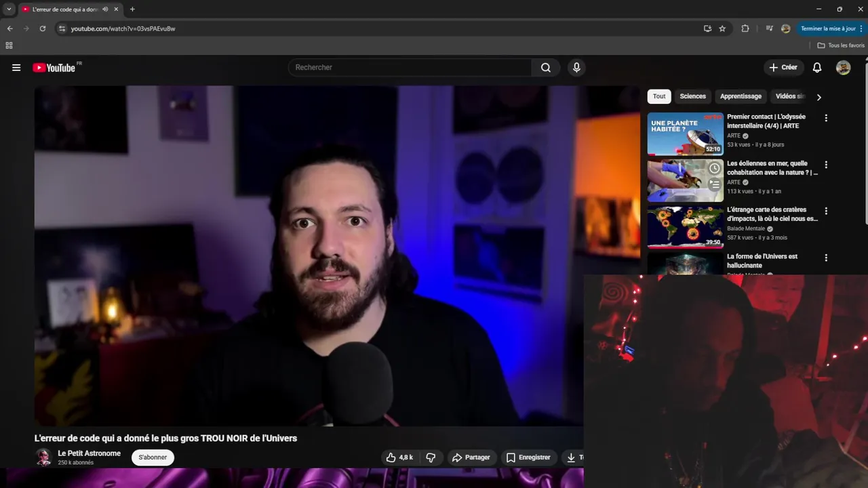Dislike the video with thumbs down
This screenshot has width=868, height=488.
click(x=431, y=457)
